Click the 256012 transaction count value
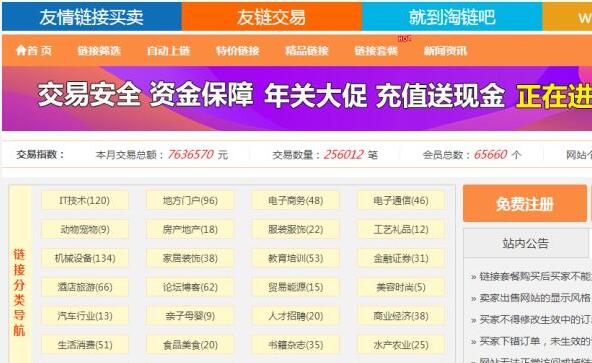This screenshot has width=592, height=363. (x=344, y=154)
